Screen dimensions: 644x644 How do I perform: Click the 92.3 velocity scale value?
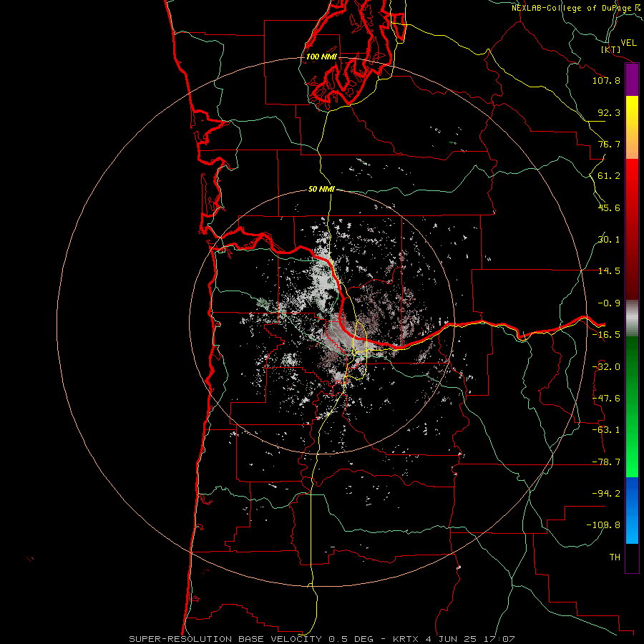tap(609, 112)
